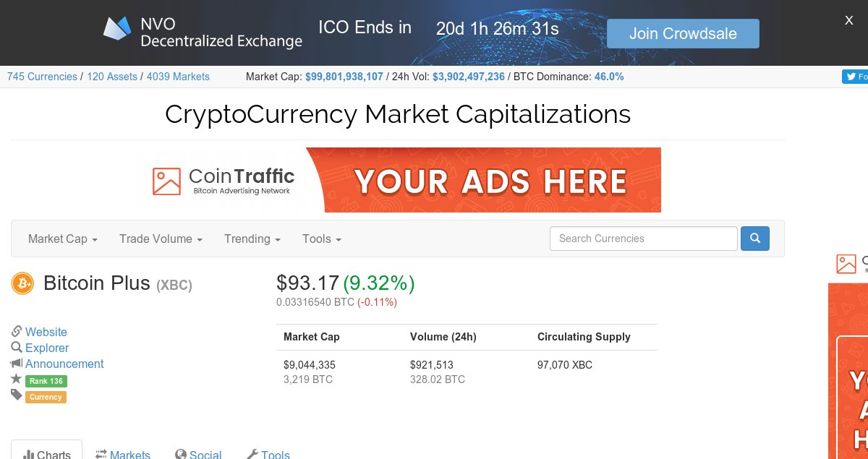This screenshot has height=459, width=868.
Task: Click the star icon beside Rank 136
Action: click(x=17, y=379)
